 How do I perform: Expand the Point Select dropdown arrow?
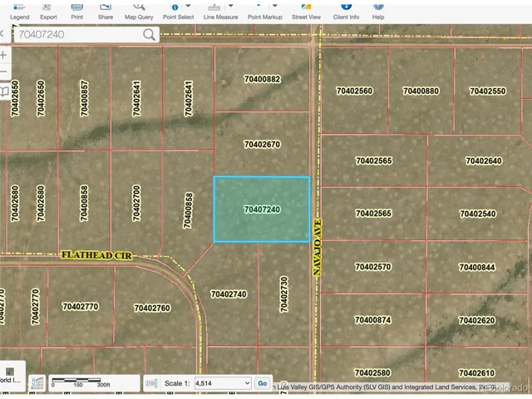coord(189,6)
